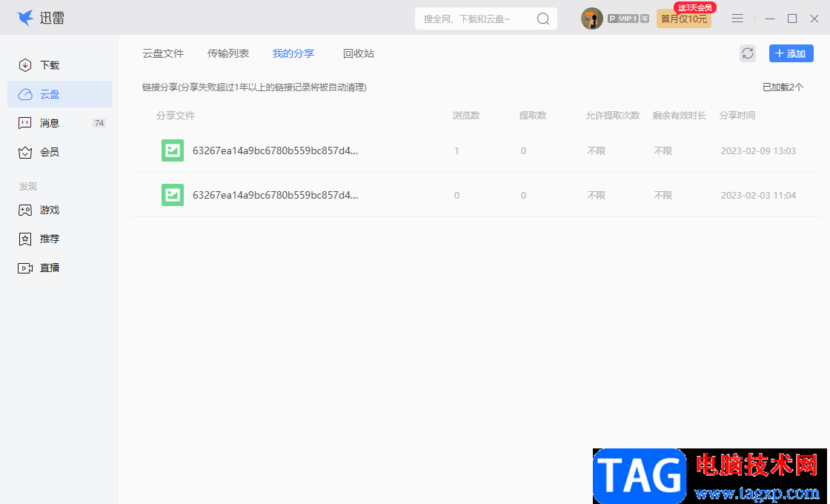Click the 发现 section label
This screenshot has width=830, height=504.
[x=28, y=186]
